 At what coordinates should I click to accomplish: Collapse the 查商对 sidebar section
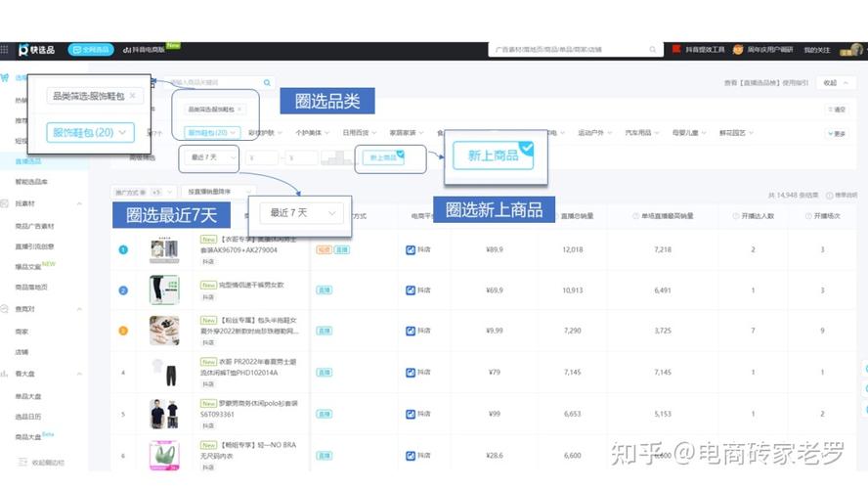point(79,309)
